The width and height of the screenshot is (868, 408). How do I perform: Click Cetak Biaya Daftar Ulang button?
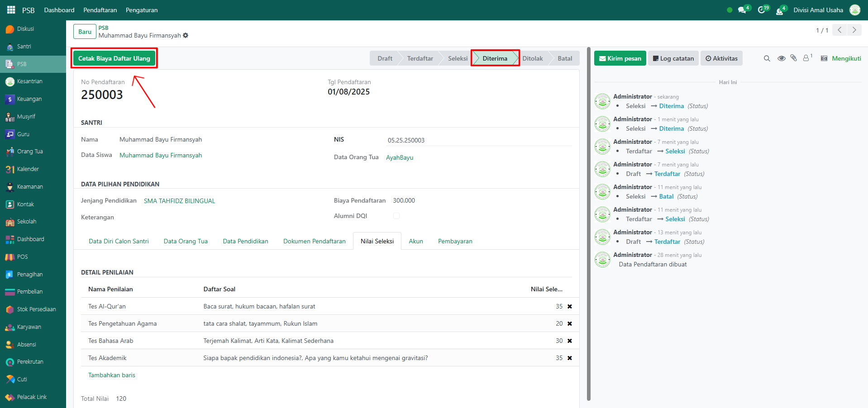pyautogui.click(x=114, y=58)
